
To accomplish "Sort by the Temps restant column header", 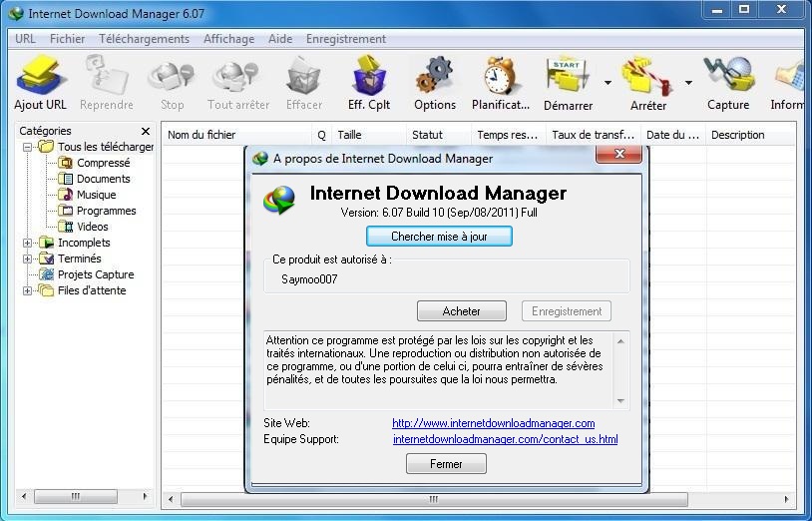I will pos(508,135).
